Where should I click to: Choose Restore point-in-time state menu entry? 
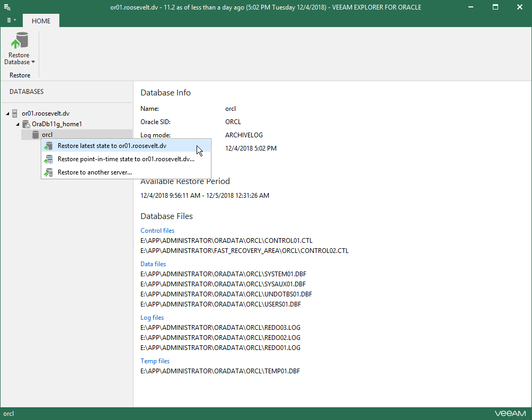pos(126,159)
